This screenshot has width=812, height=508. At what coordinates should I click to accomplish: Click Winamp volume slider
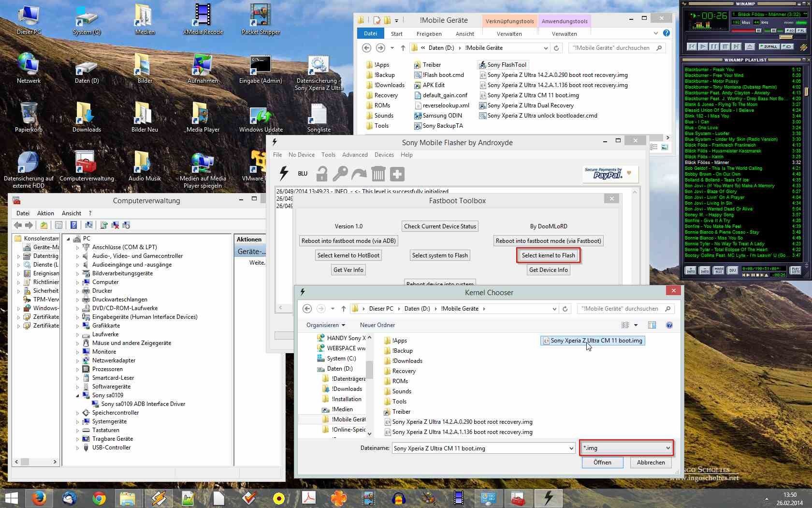(x=746, y=30)
